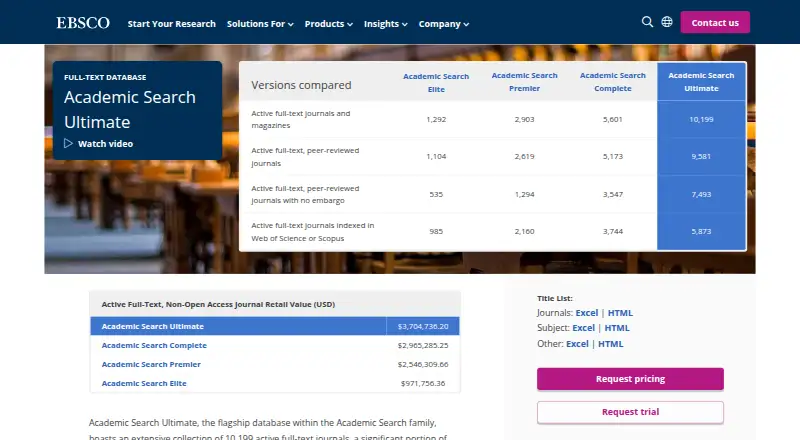Click 'journals with no embargo' row label
Image resolution: width=800 pixels, height=440 pixels.
click(x=297, y=201)
